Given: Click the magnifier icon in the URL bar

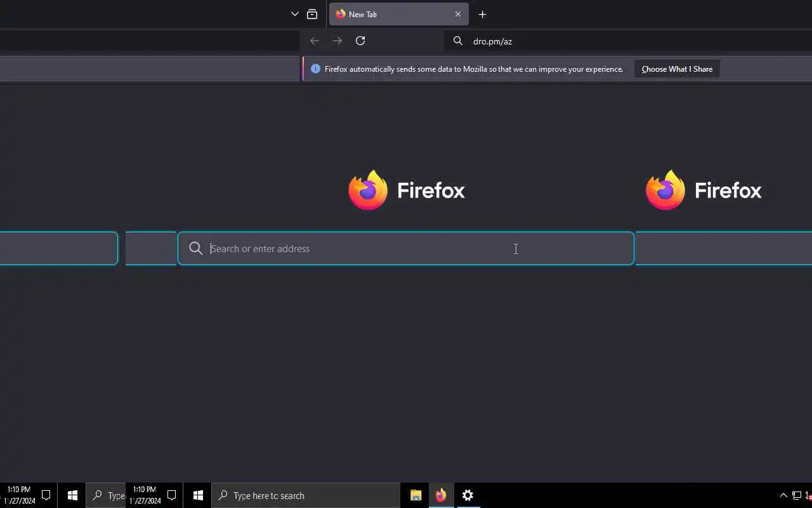Looking at the screenshot, I should click(x=458, y=41).
